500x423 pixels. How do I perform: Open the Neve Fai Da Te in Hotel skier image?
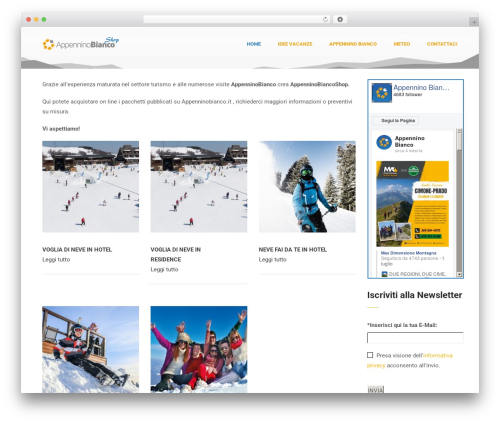coord(307,187)
